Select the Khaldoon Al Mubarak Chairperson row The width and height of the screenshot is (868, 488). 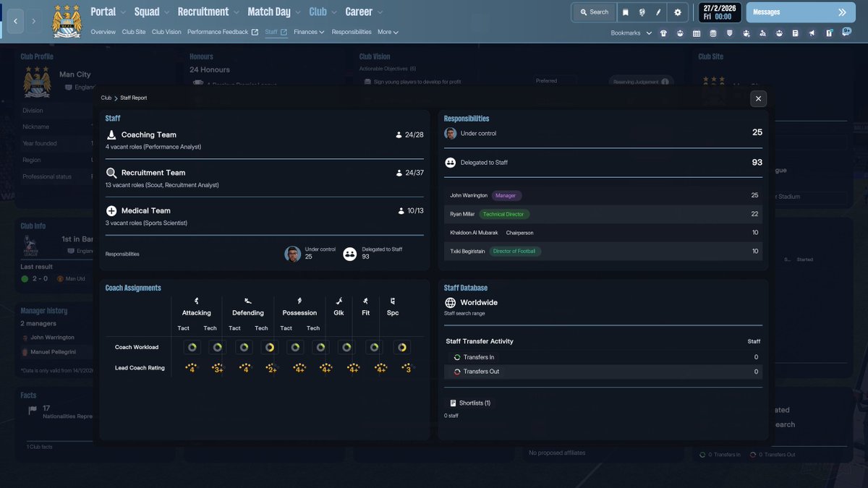[603, 233]
